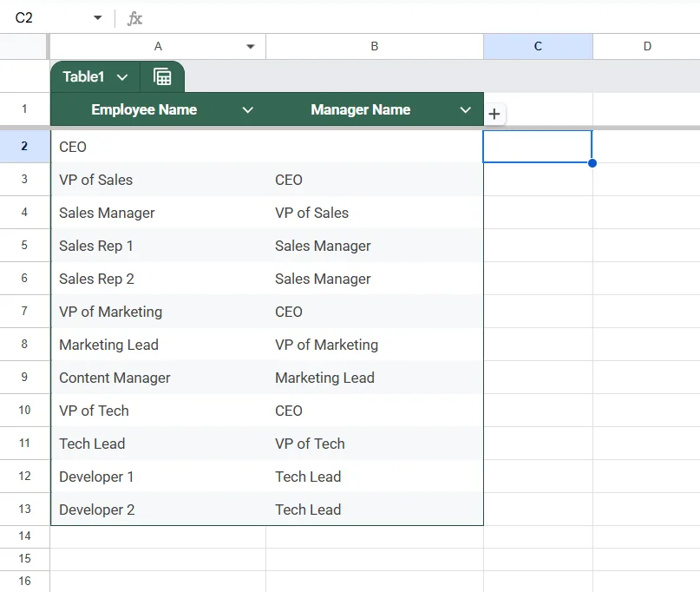Image resolution: width=700 pixels, height=592 pixels.
Task: Select the CEO cell in row 2
Action: point(159,147)
